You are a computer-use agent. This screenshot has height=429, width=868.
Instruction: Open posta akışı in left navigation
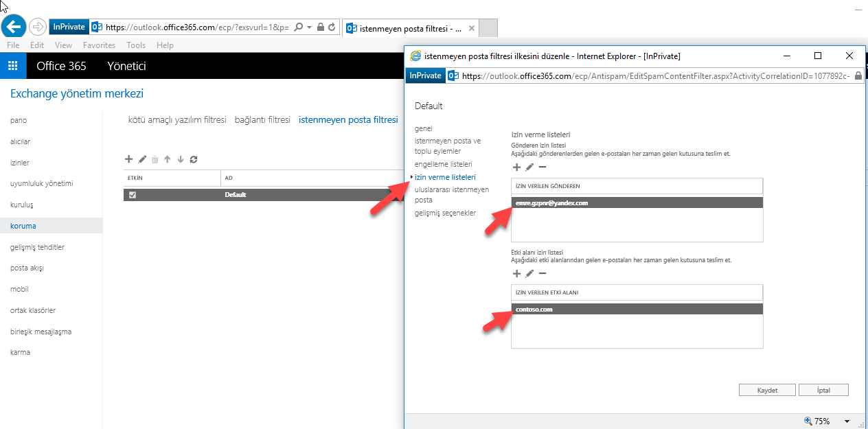point(27,268)
